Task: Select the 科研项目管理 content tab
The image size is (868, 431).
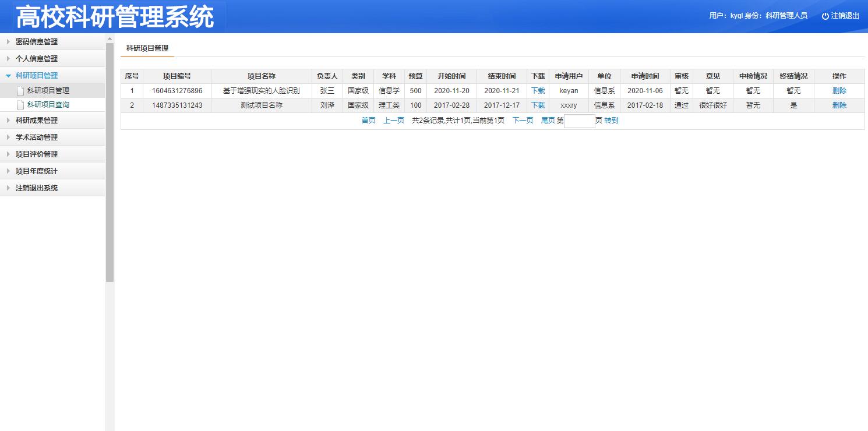Action: (147, 48)
